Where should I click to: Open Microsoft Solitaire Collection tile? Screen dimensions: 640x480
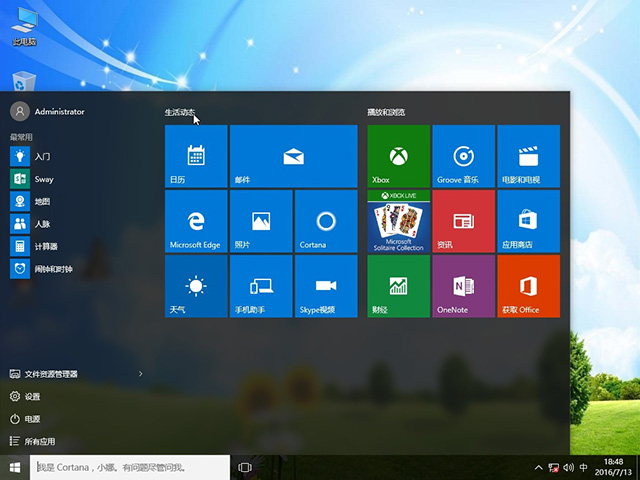398,221
